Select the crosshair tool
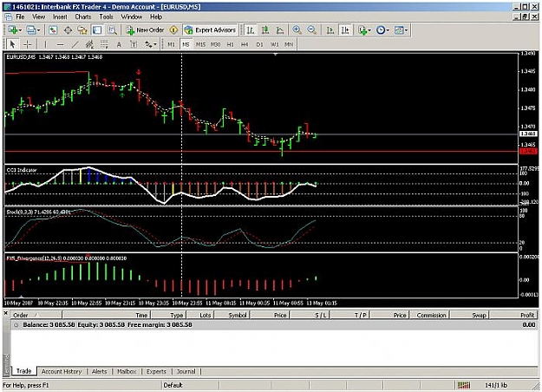This screenshot has width=542, height=392. pos(27,44)
